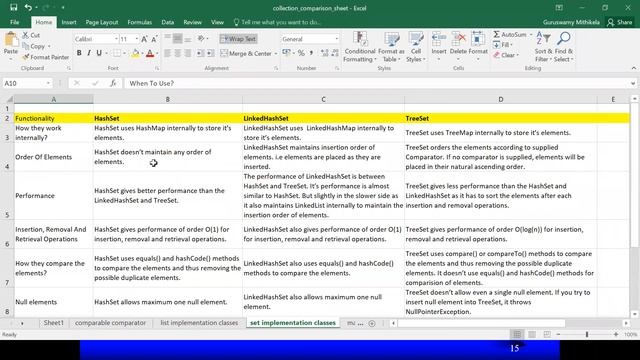Switch to the Formulas tab
640x360 pixels.
[140, 22]
